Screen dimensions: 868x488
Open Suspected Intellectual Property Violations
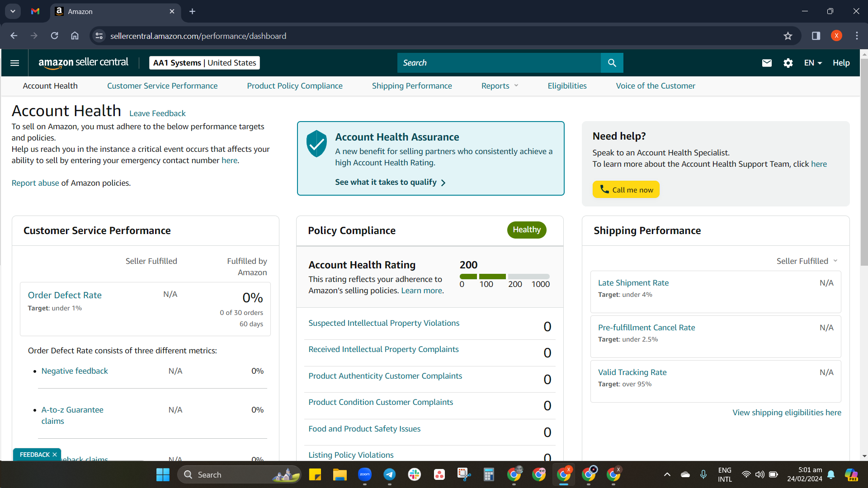point(384,323)
